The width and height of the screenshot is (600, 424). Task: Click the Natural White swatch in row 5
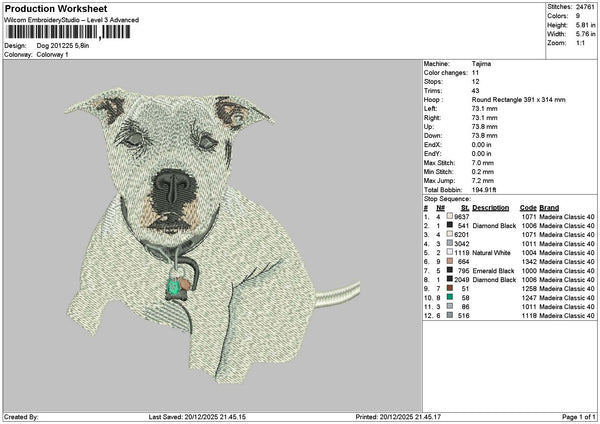click(450, 253)
